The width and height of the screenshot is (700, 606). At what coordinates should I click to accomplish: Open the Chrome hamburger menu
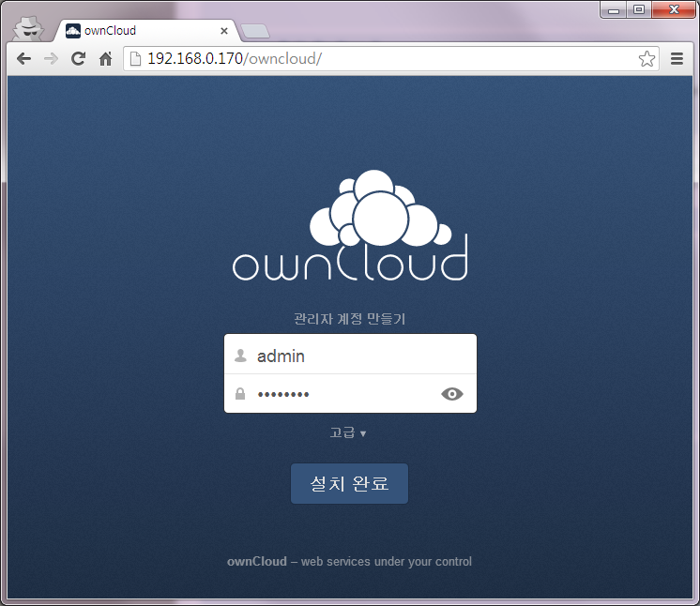tap(677, 59)
